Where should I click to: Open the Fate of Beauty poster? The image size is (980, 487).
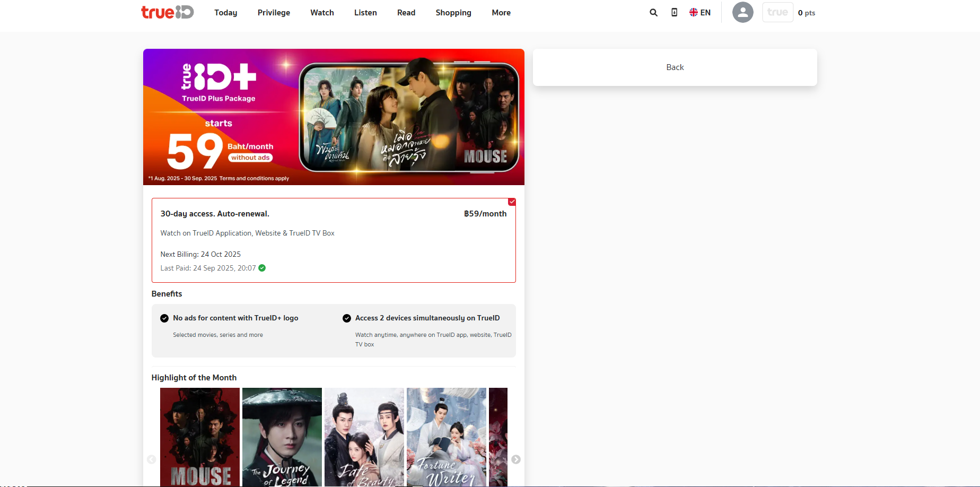364,437
